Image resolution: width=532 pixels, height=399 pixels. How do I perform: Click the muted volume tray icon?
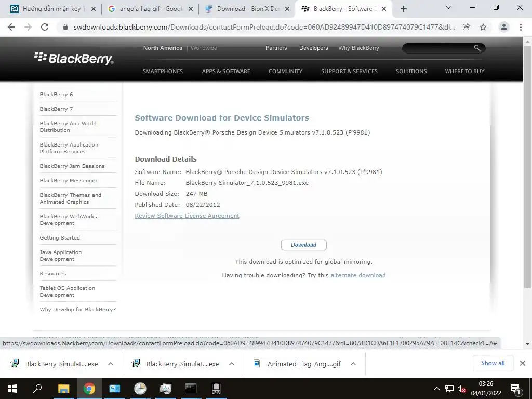pos(461,389)
